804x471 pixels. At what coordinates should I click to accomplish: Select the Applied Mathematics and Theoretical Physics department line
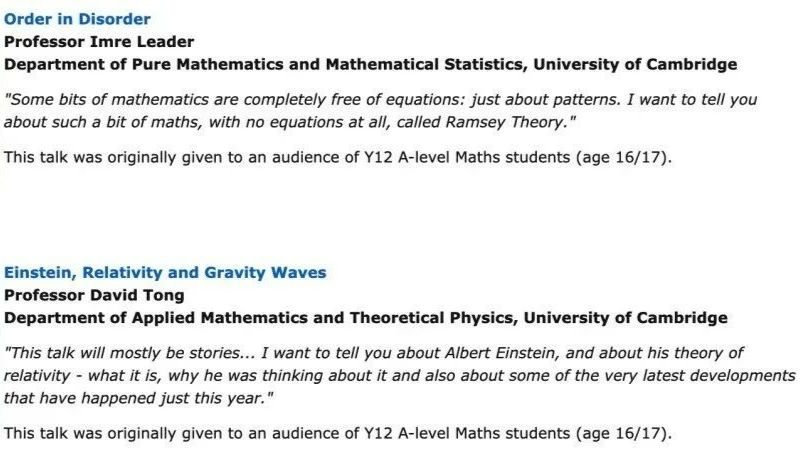coord(366,318)
